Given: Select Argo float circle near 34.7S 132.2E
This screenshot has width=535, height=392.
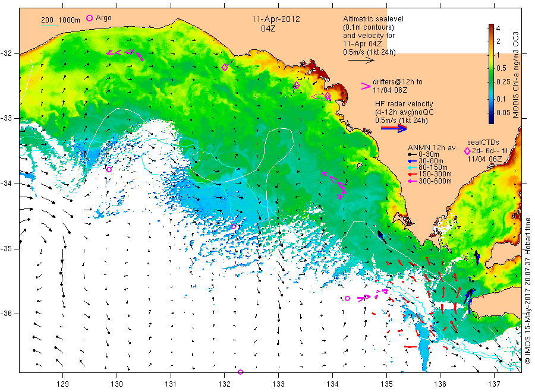Looking at the screenshot, I should tap(234, 226).
